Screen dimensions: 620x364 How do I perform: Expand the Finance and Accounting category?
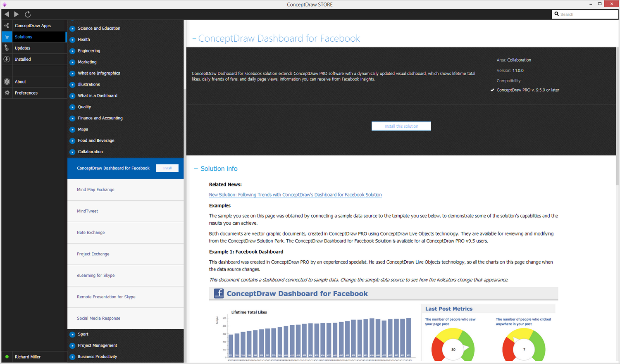coord(72,118)
